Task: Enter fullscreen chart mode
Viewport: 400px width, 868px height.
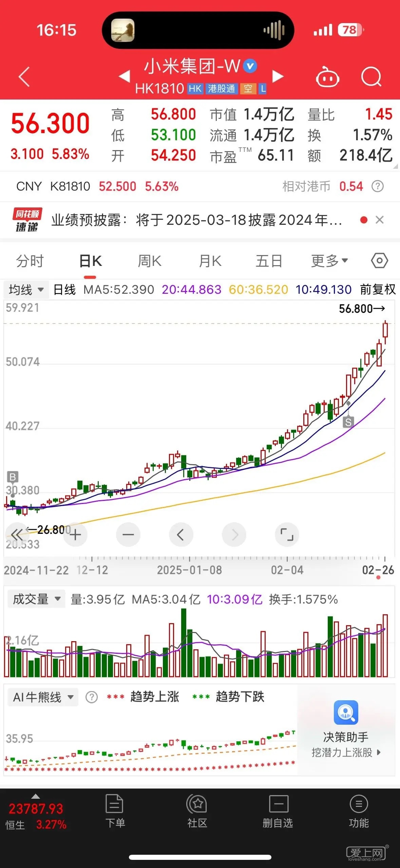Action: click(287, 535)
